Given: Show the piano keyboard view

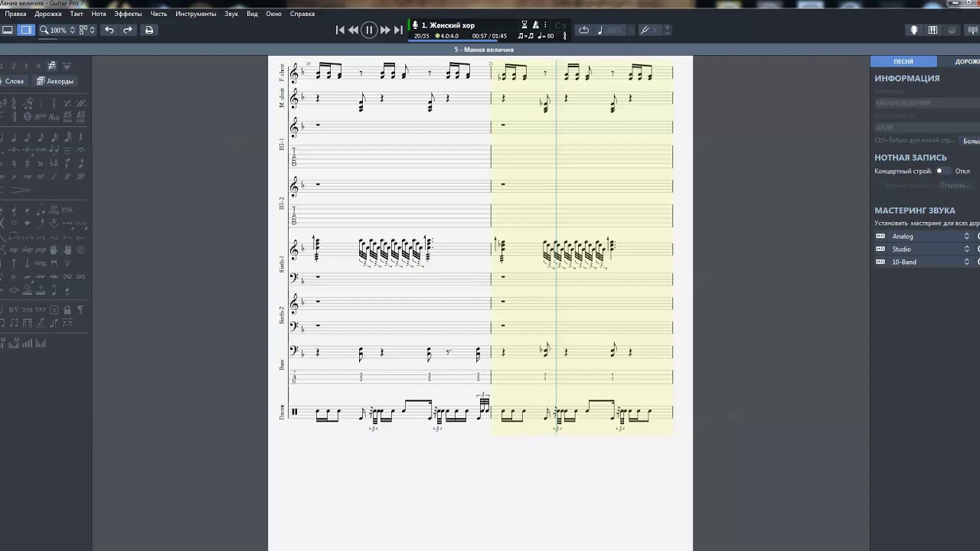Looking at the screenshot, I should point(933,30).
